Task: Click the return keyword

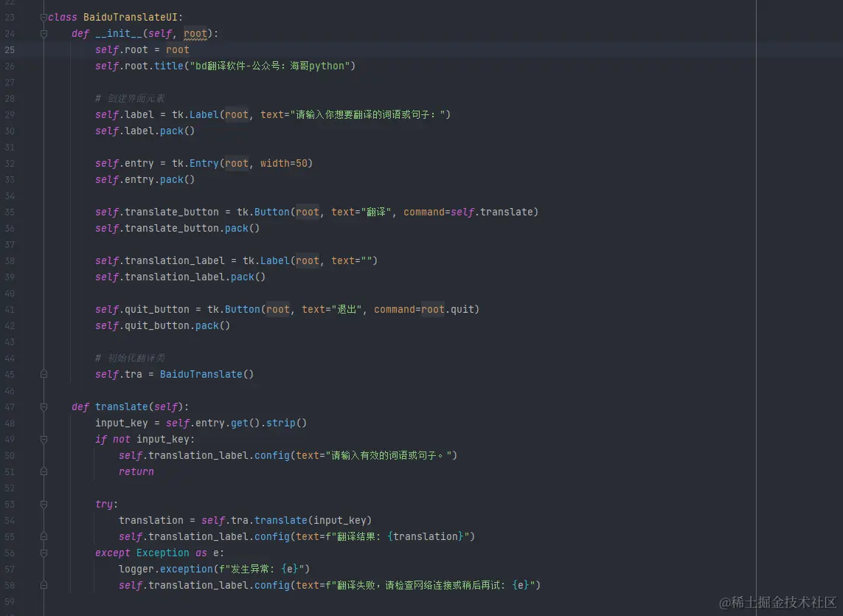Action: 136,471
